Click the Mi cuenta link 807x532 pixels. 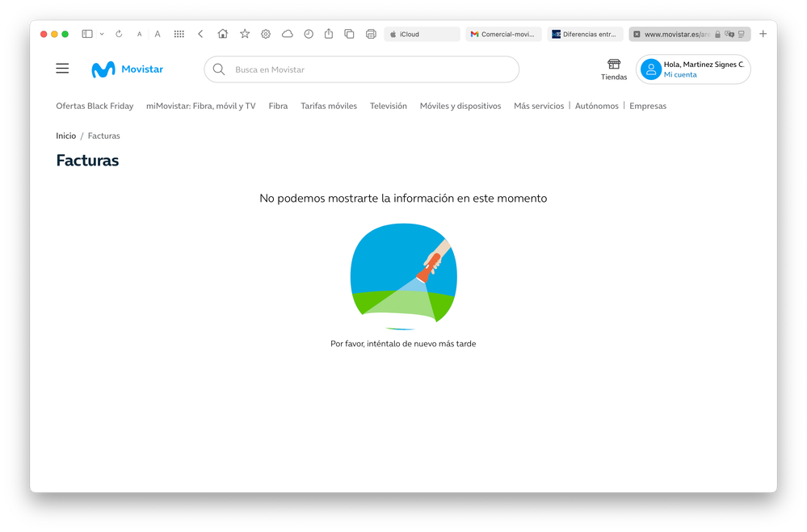tap(680, 75)
